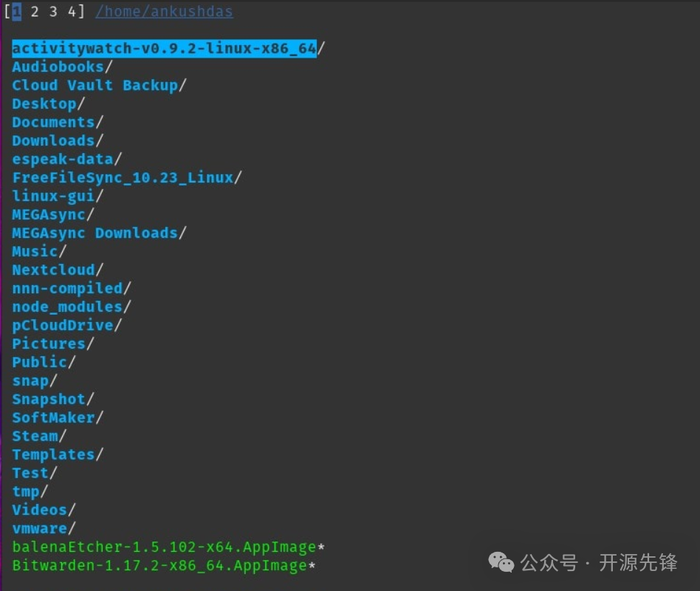Select the Steam directory
Viewport: 700px width, 591px height.
click(x=39, y=437)
